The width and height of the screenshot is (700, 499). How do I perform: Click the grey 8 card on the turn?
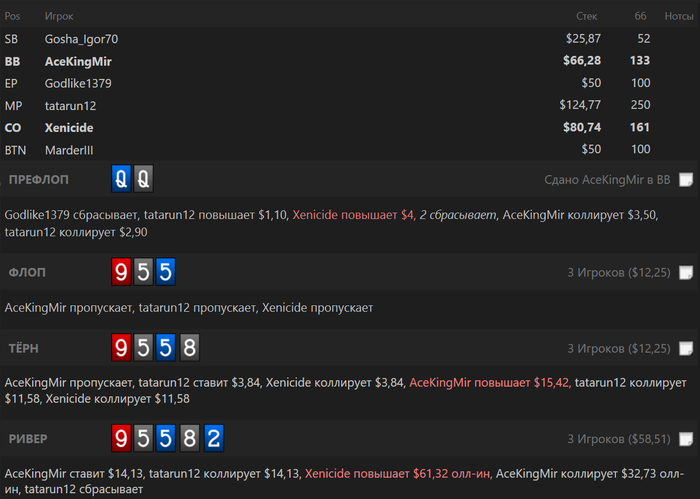[x=190, y=348]
